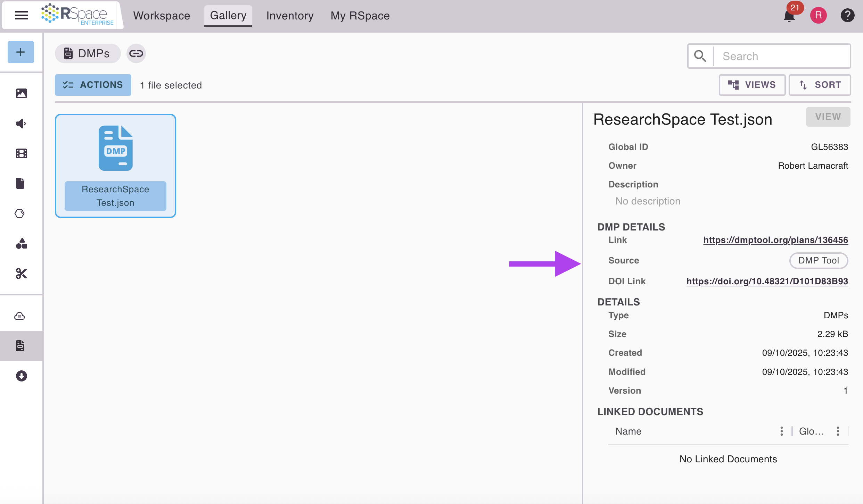
Task: Open the Chemistry gallery section icon
Action: click(x=20, y=213)
